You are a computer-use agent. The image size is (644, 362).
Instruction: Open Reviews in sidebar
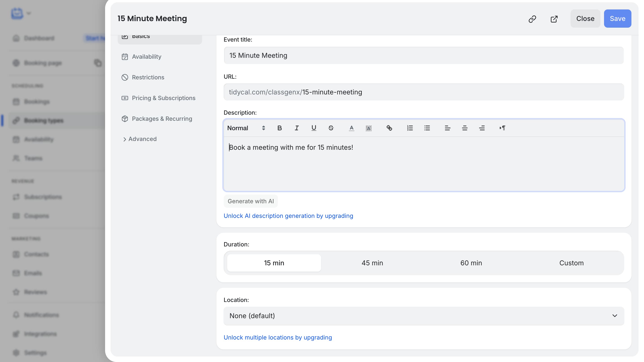(35, 292)
